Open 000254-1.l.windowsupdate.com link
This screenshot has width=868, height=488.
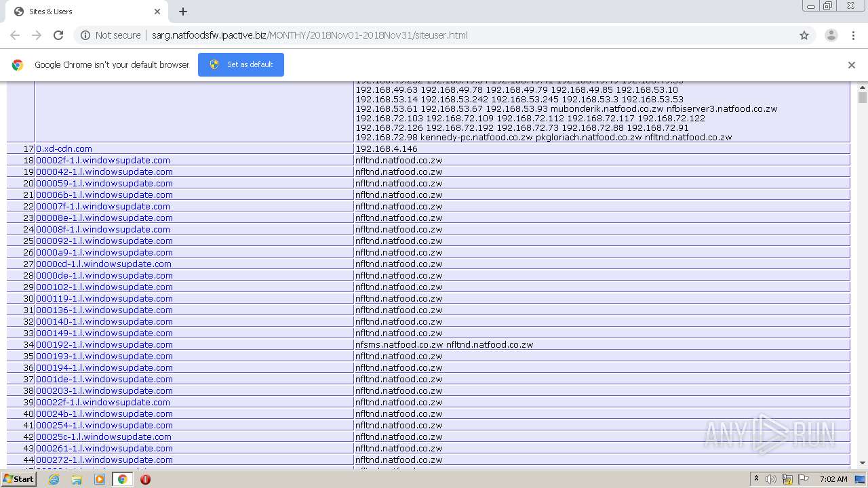104,425
